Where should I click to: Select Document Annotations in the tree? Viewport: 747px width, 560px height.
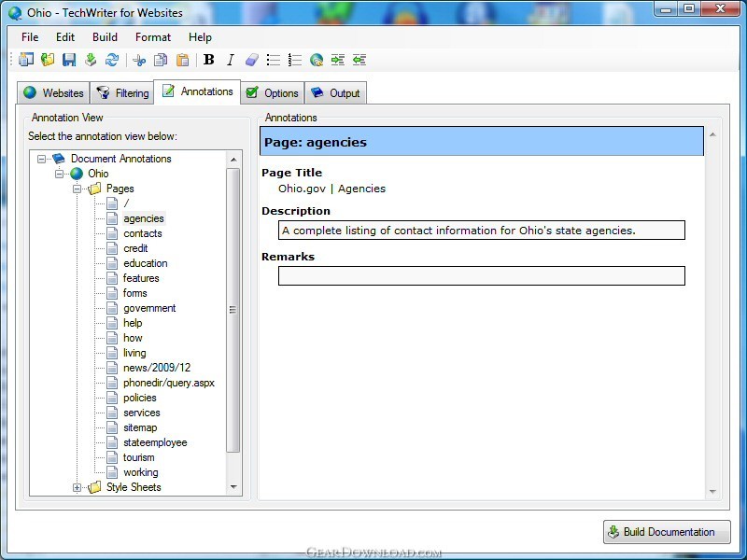pos(121,159)
